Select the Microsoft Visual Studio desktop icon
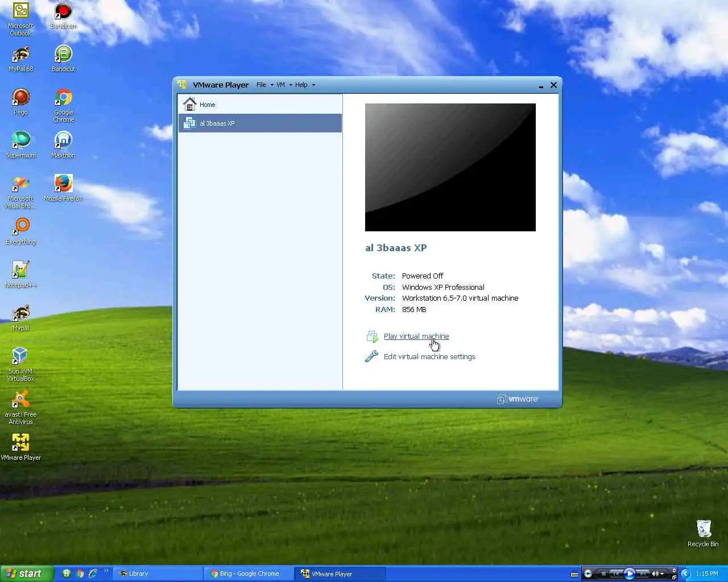This screenshot has width=728, height=582. (x=20, y=192)
